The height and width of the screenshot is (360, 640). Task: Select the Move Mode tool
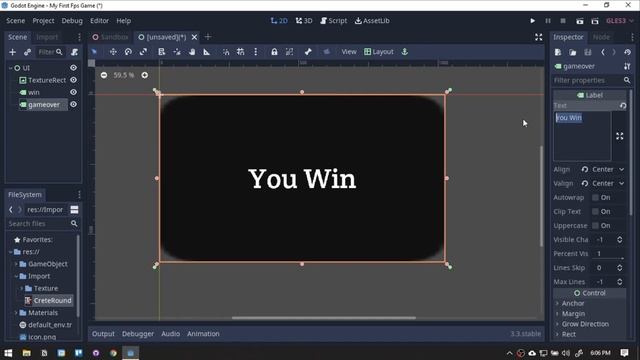(113, 52)
